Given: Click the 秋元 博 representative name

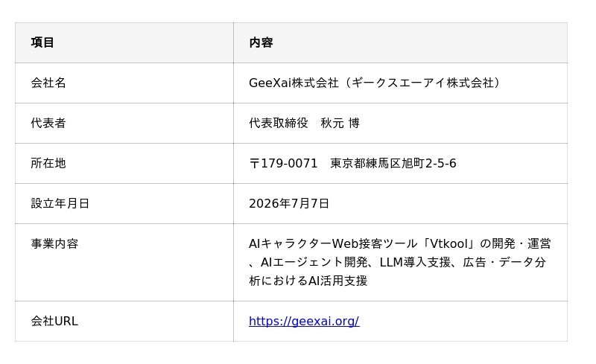Looking at the screenshot, I should pyautogui.click(x=340, y=123).
